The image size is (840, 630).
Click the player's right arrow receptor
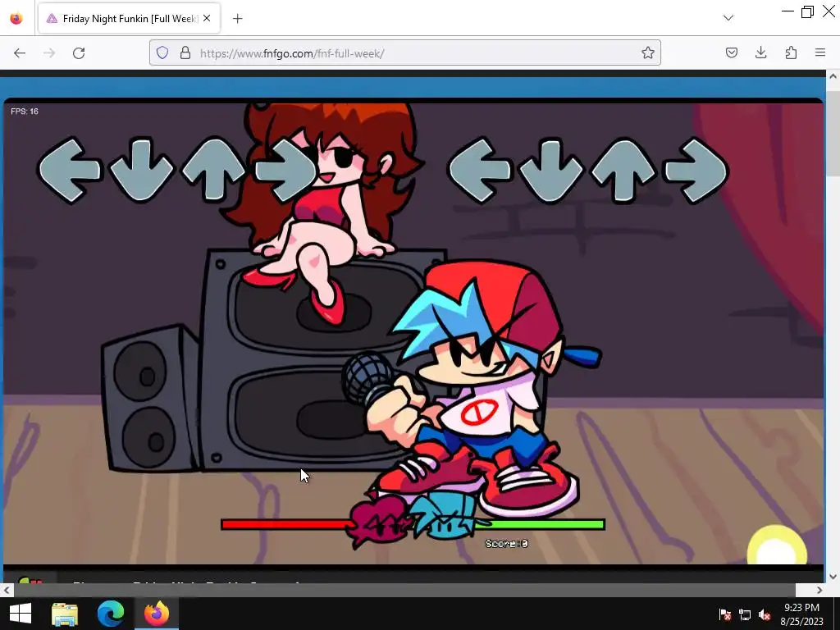pos(696,171)
